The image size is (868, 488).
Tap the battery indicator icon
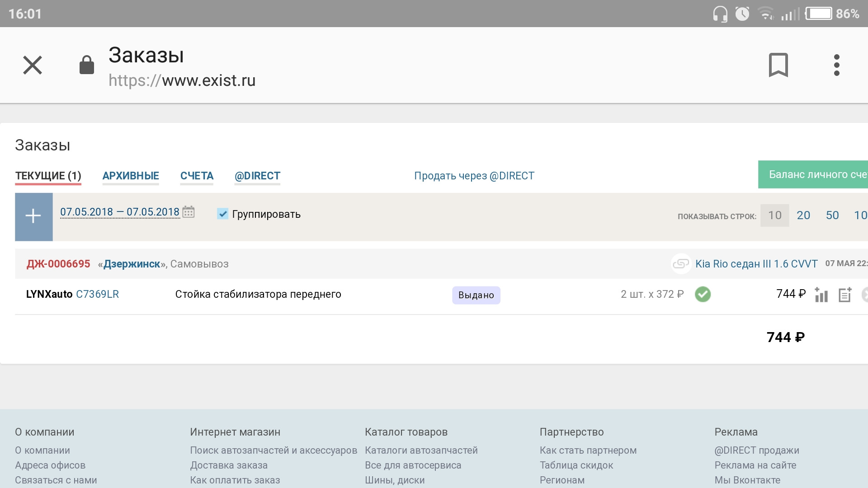pos(818,14)
